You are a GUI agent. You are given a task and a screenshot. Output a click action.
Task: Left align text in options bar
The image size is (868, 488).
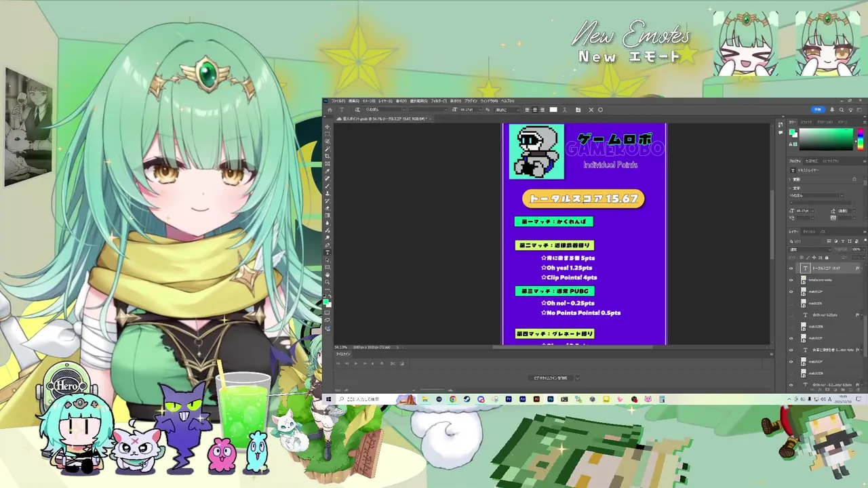(x=527, y=110)
